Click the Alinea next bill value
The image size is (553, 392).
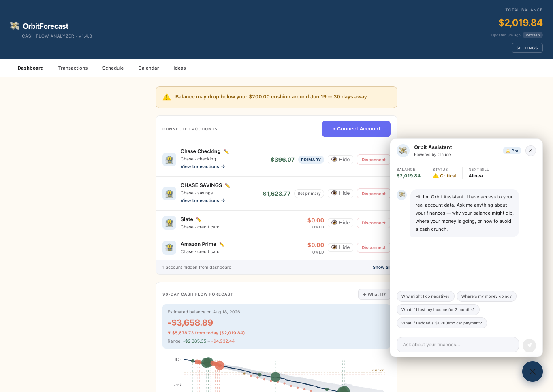[476, 176]
